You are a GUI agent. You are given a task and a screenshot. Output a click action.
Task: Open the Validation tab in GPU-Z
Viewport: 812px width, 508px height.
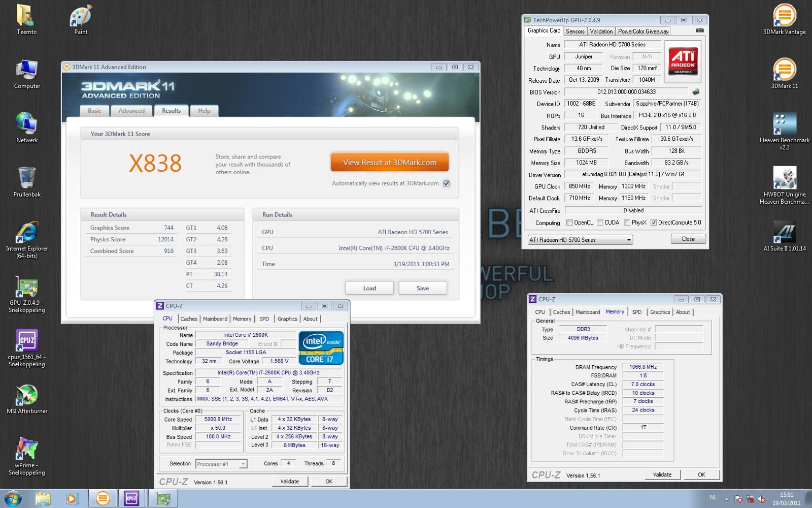[x=601, y=31]
